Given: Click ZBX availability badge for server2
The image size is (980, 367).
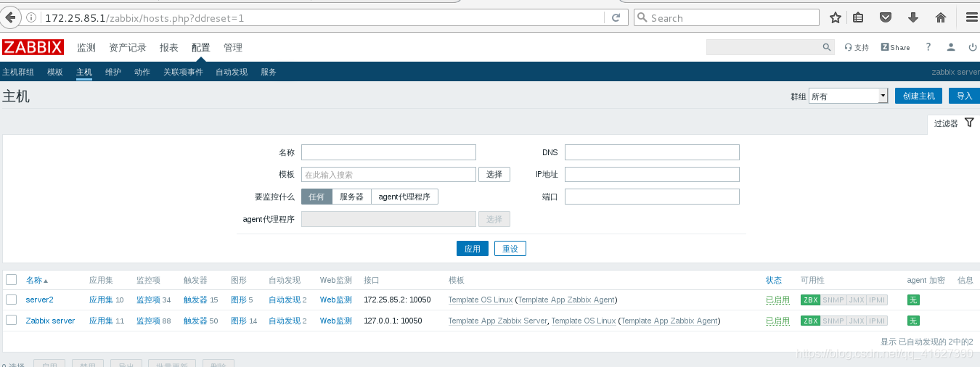Looking at the screenshot, I should click(x=810, y=300).
